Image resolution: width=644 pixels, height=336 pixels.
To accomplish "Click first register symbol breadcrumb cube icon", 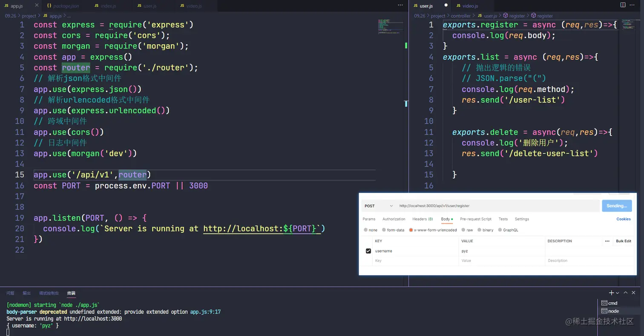I will [x=506, y=16].
